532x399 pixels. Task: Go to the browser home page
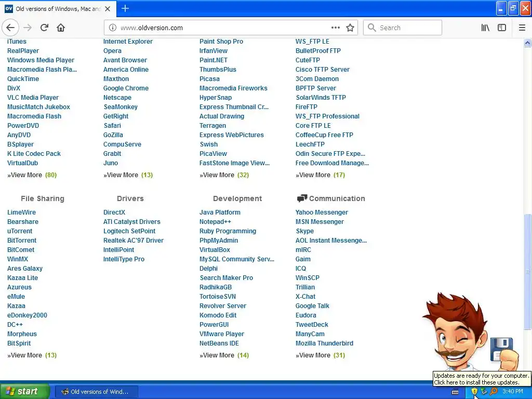[61, 28]
